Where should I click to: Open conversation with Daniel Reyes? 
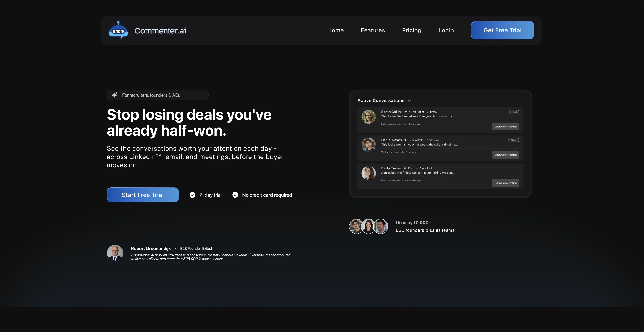505,155
